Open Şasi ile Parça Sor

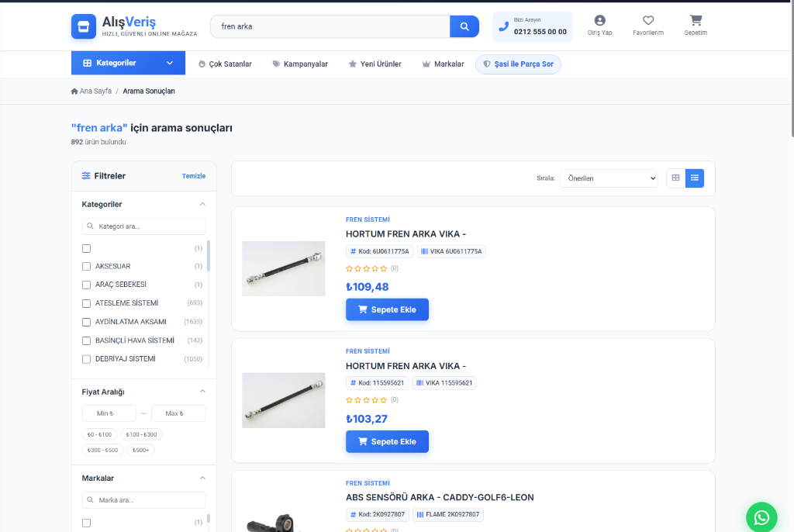(518, 64)
